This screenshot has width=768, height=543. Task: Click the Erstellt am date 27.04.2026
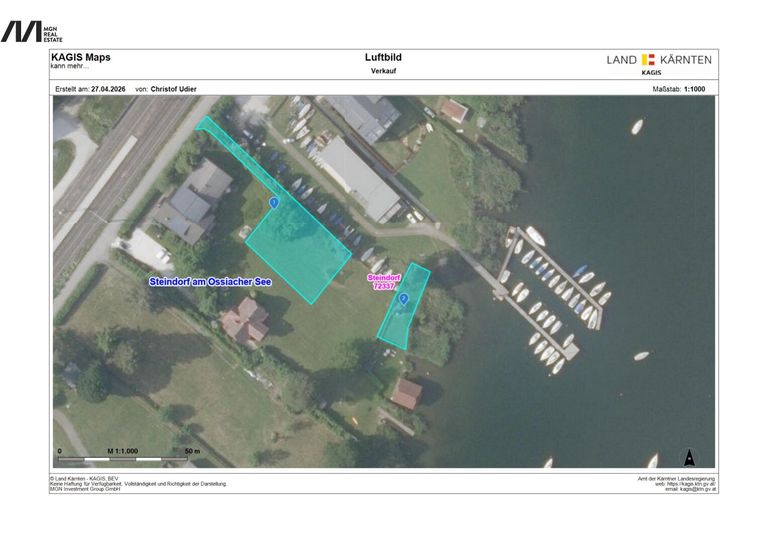(111, 89)
